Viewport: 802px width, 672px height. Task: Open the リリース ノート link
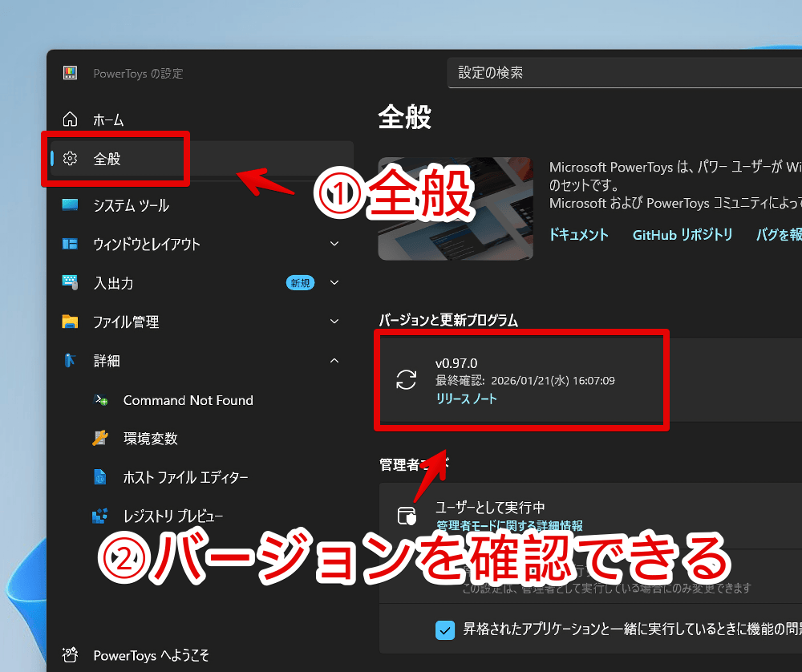[x=466, y=399]
